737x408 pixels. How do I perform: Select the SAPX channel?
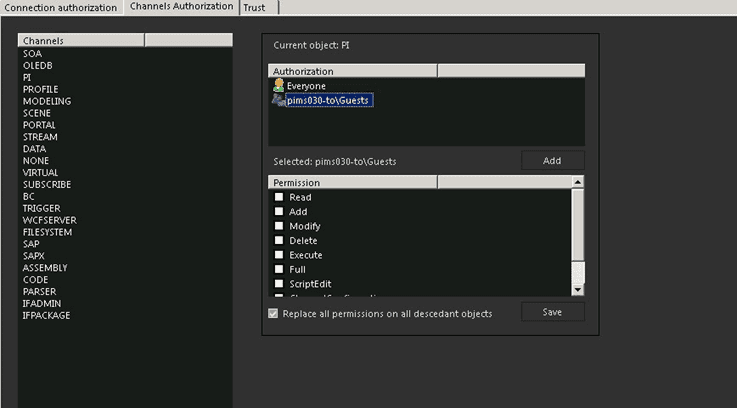pyautogui.click(x=33, y=256)
